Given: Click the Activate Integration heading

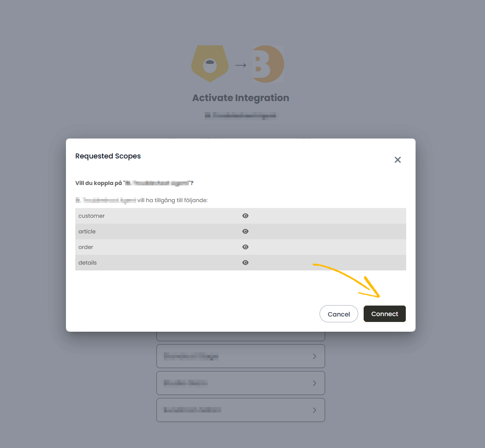Looking at the screenshot, I should tap(241, 98).
